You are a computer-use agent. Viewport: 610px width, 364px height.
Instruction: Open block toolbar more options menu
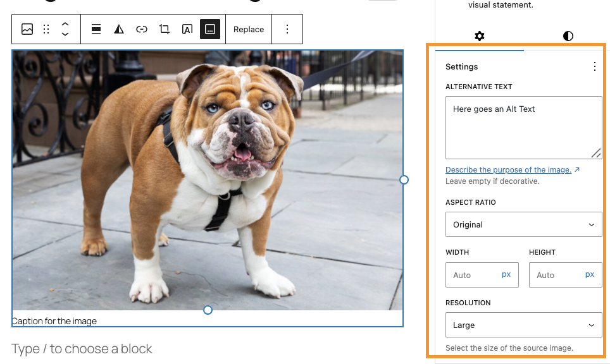coord(287,29)
